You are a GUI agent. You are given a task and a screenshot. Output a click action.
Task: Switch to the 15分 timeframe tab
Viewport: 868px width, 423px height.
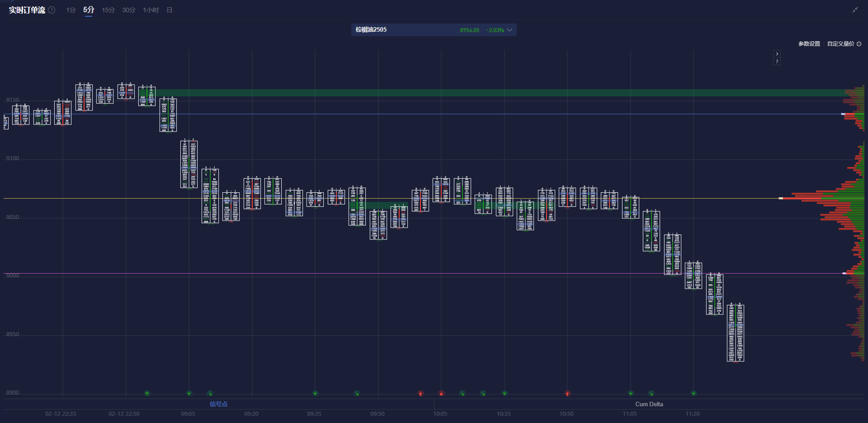click(108, 10)
